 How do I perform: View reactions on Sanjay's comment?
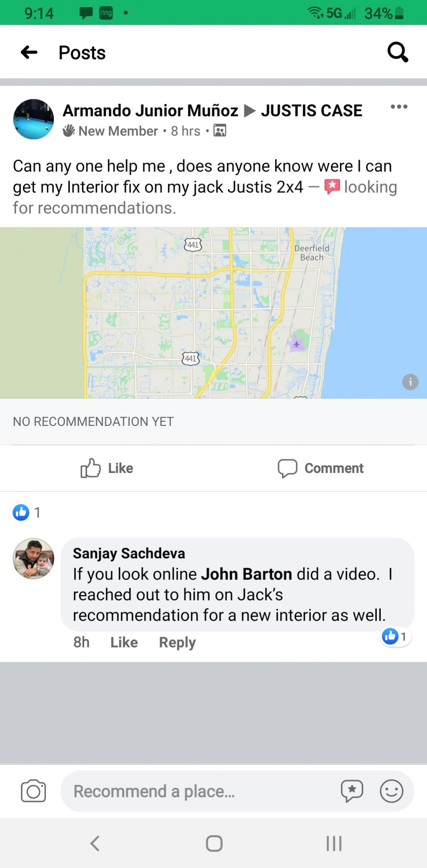(396, 636)
